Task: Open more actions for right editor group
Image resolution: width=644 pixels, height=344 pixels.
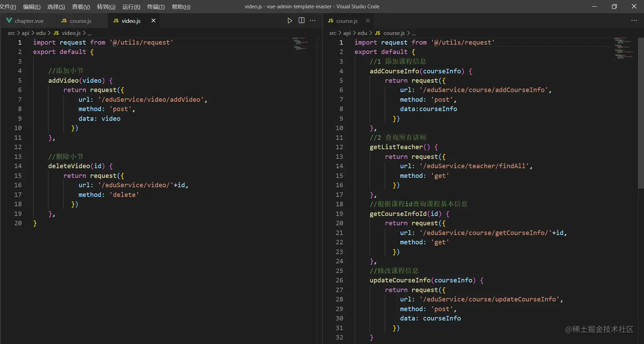Action: coord(634,20)
